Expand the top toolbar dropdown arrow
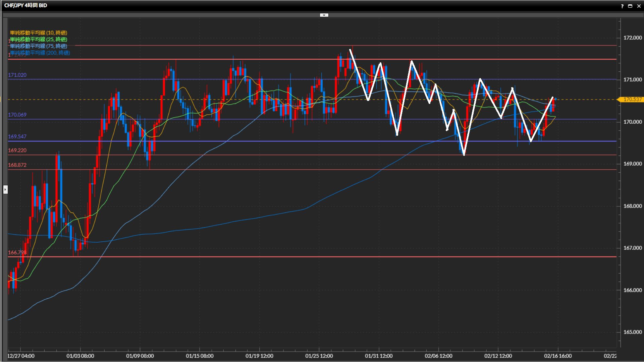Screen dimensions: 644x362 click(x=324, y=15)
